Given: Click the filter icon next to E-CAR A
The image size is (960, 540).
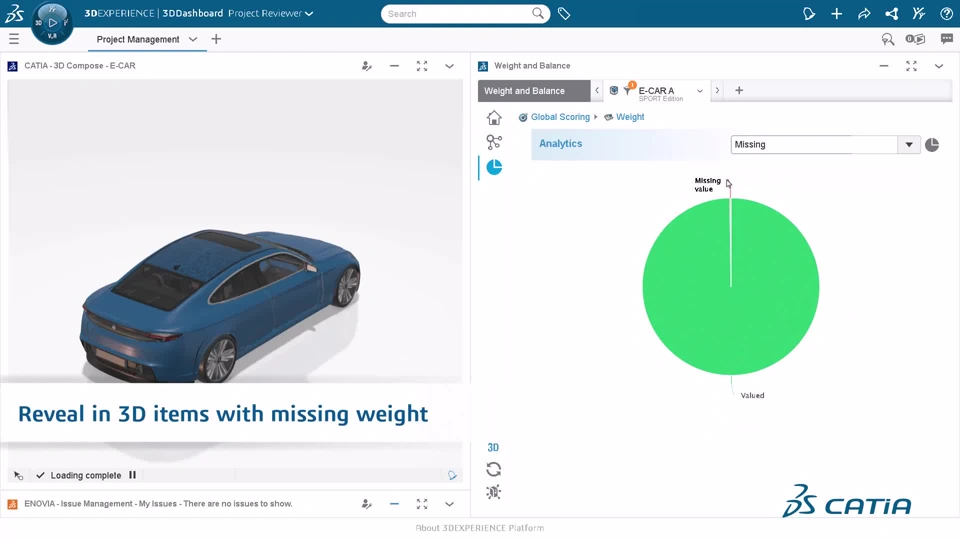Looking at the screenshot, I should pos(628,90).
